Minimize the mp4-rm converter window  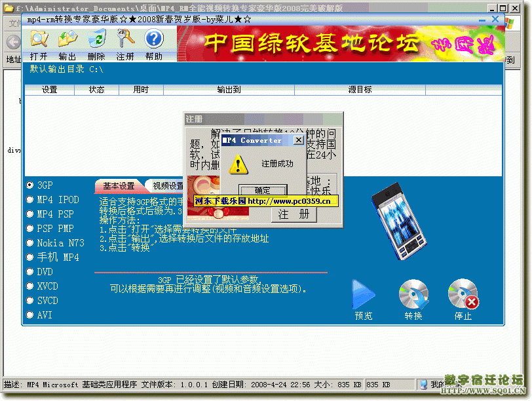tap(482, 20)
